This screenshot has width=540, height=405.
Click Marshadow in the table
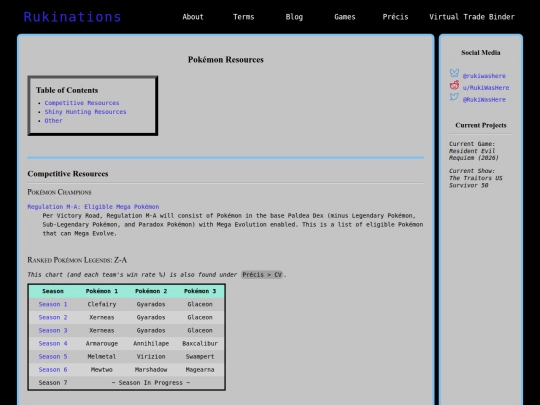tap(151, 370)
